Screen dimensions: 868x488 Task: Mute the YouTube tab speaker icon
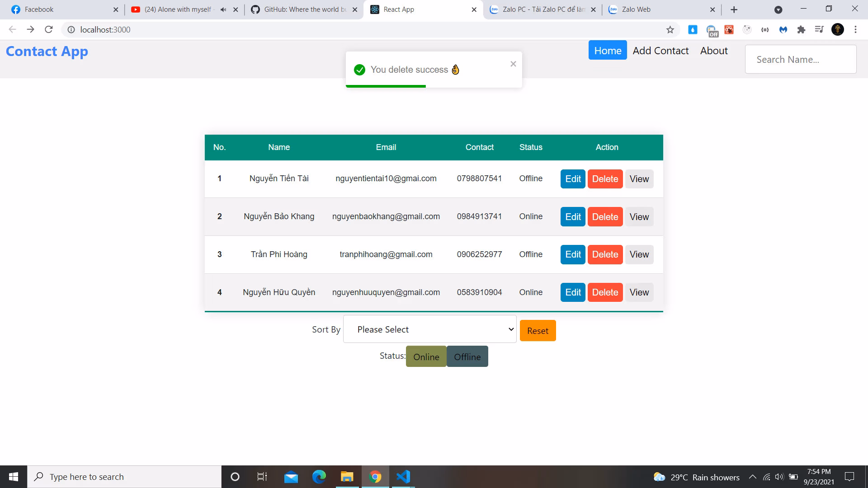(223, 9)
